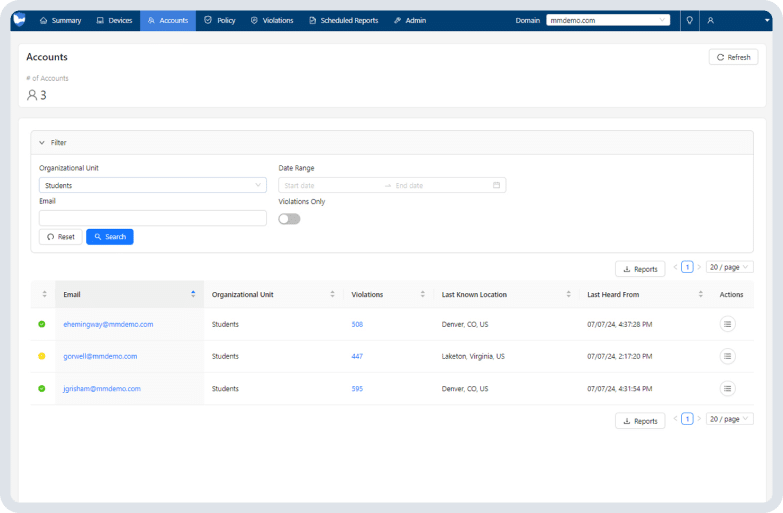The height and width of the screenshot is (513, 783).
Task: Open jgrisham@mmdemo.com account link
Action: (x=102, y=389)
